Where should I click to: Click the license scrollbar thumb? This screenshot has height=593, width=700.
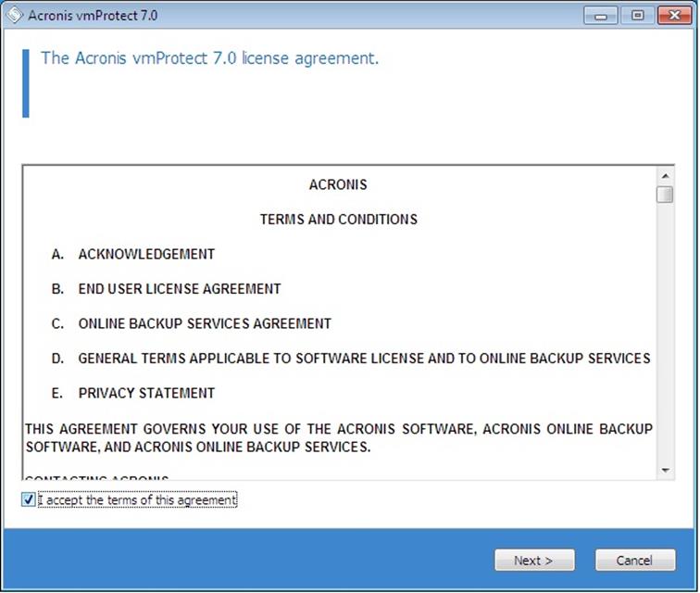(665, 195)
